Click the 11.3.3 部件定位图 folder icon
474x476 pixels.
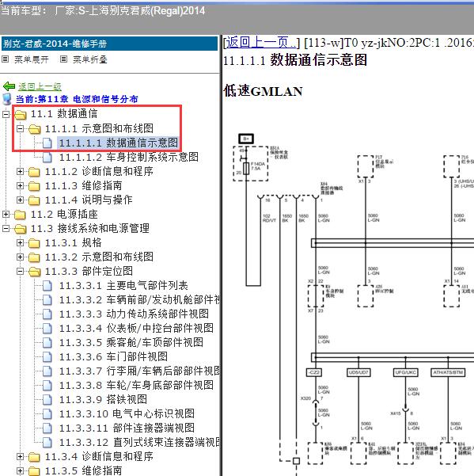(x=35, y=272)
